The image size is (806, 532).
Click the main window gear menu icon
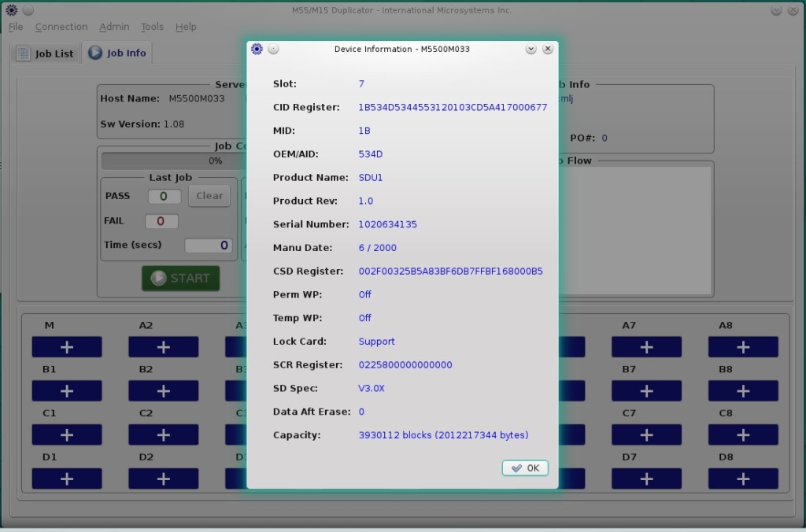pos(11,9)
